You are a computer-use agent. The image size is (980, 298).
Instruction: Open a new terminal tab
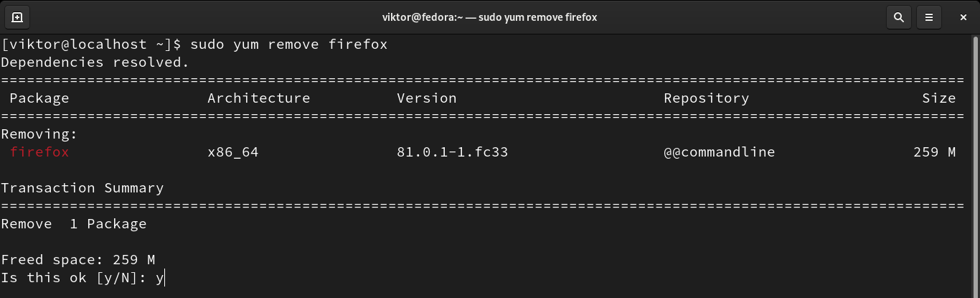pos(17,17)
